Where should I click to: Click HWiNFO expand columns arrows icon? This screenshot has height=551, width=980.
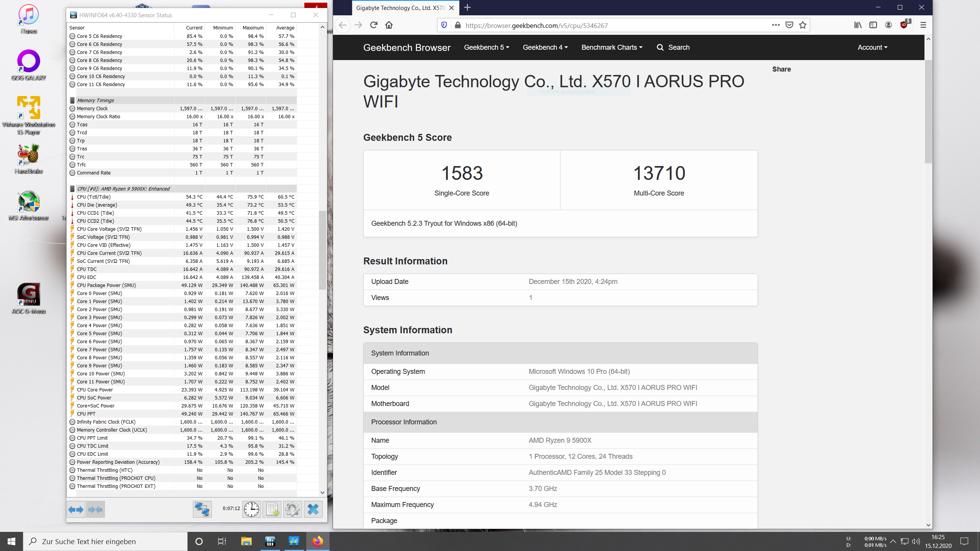(76, 509)
